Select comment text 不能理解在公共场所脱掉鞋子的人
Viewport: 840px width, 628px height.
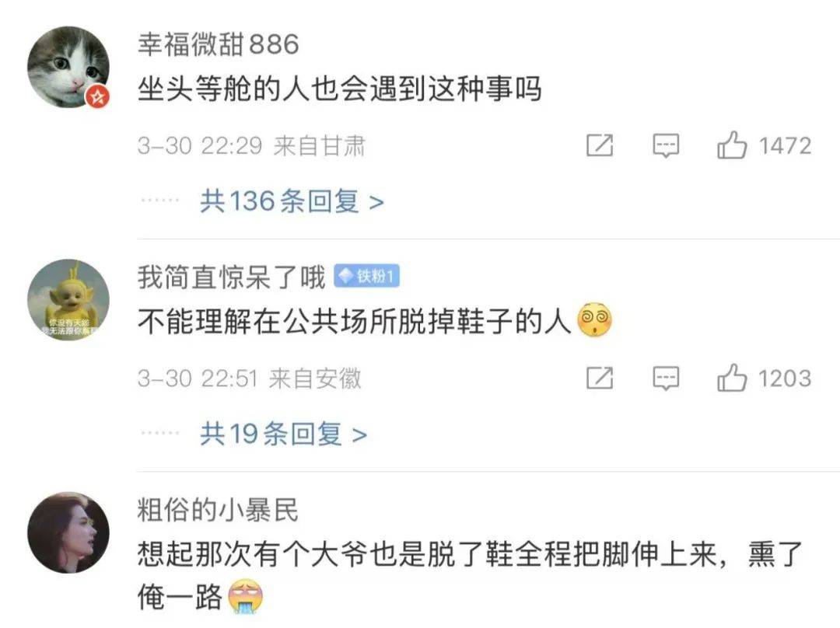pos(354,321)
